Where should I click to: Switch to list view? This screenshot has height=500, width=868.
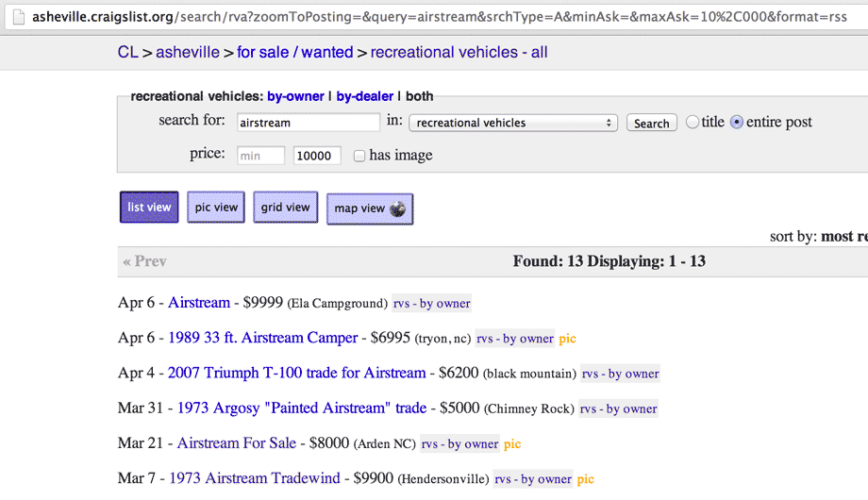coord(149,208)
